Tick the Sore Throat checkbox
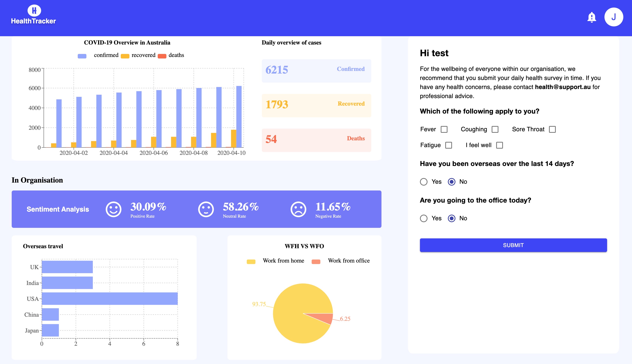The image size is (632, 364). click(x=552, y=129)
